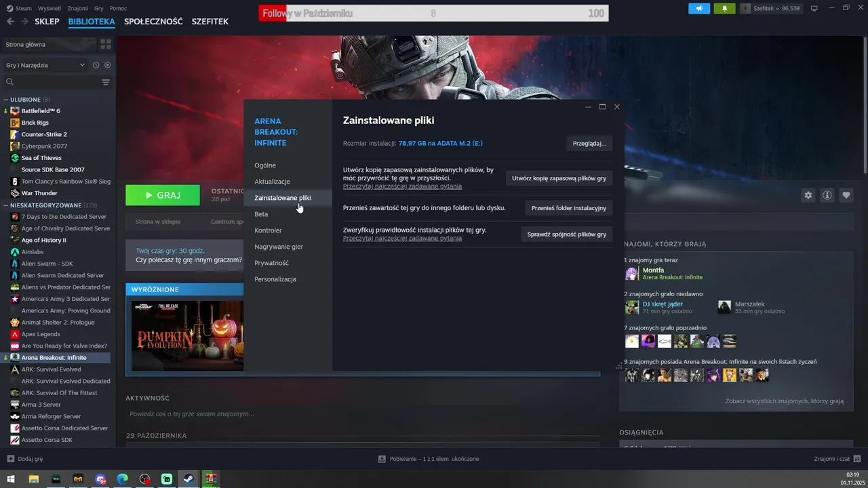Screen dimensions: 868x488
Task: Click the Dodaj grę plus icon
Action: coord(10,459)
